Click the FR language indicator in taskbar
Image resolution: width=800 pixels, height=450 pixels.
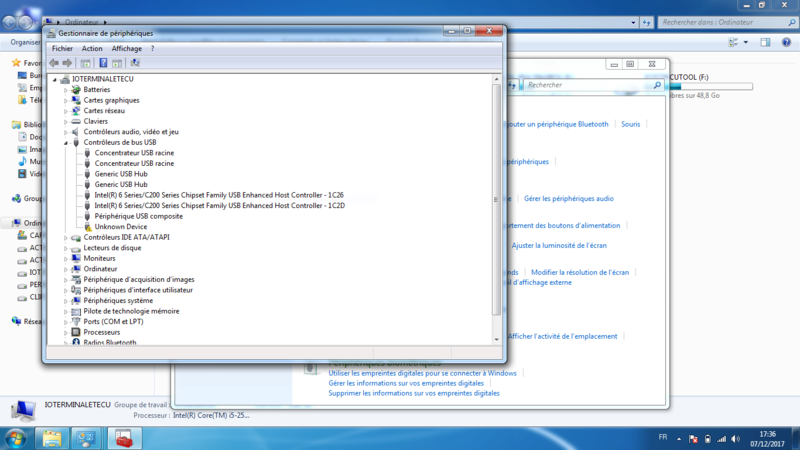point(662,437)
